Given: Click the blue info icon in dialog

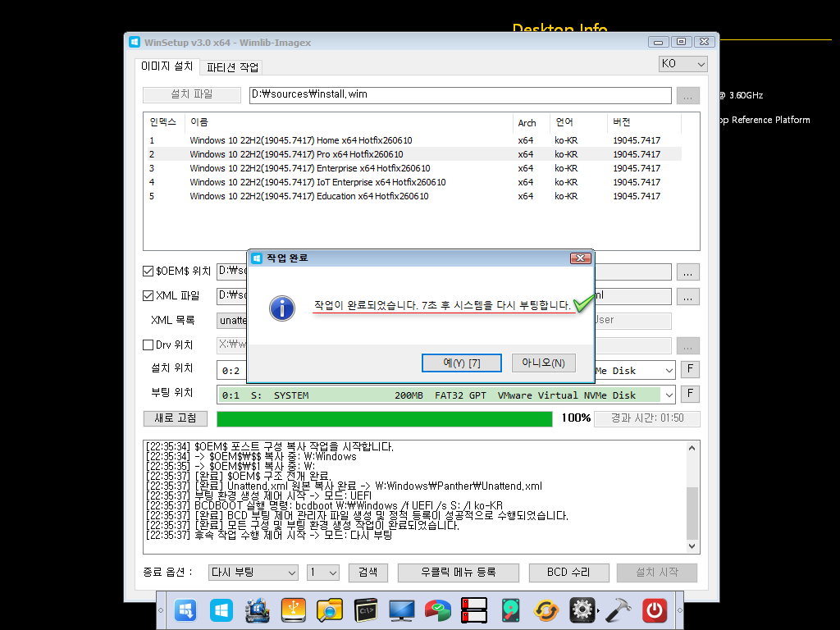Looking at the screenshot, I should 282,308.
